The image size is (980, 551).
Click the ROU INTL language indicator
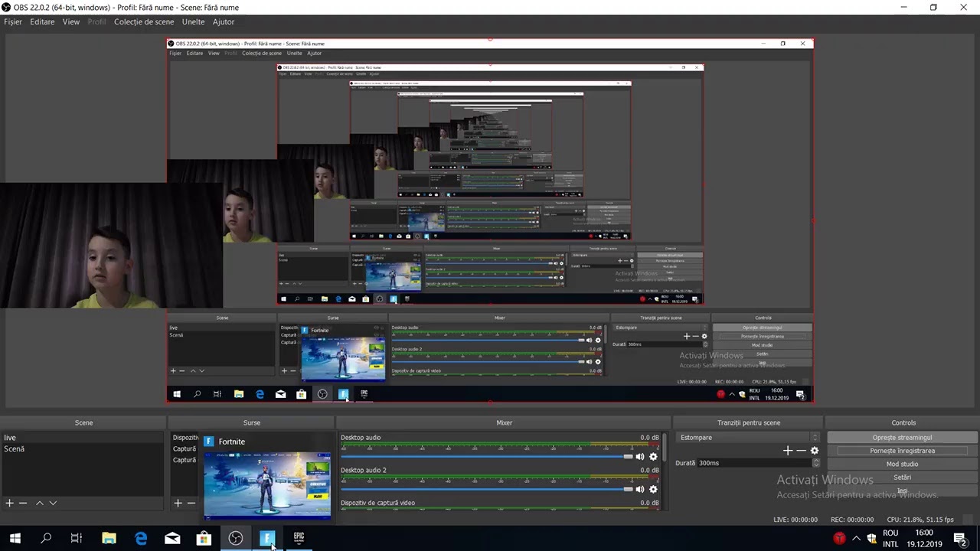pos(890,538)
